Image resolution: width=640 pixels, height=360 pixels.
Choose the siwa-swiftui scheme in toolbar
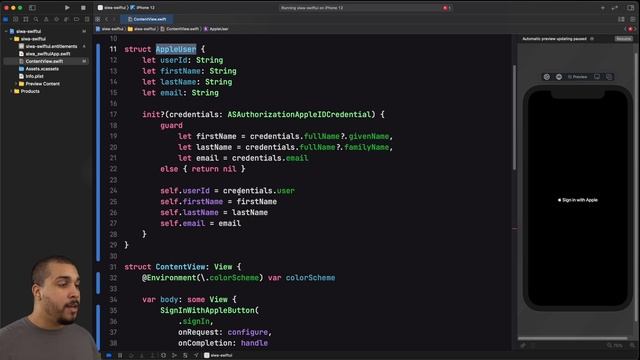[x=112, y=7]
